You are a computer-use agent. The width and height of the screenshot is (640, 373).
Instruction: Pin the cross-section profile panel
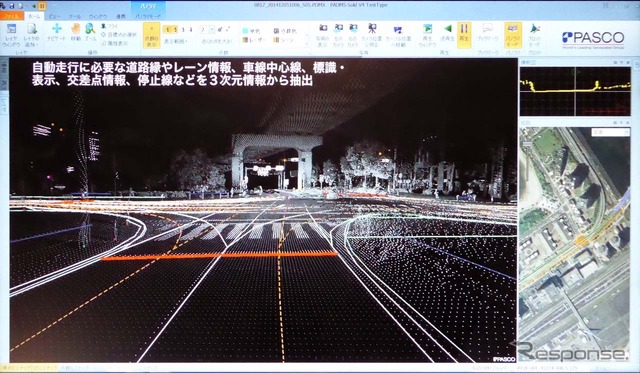click(x=622, y=62)
